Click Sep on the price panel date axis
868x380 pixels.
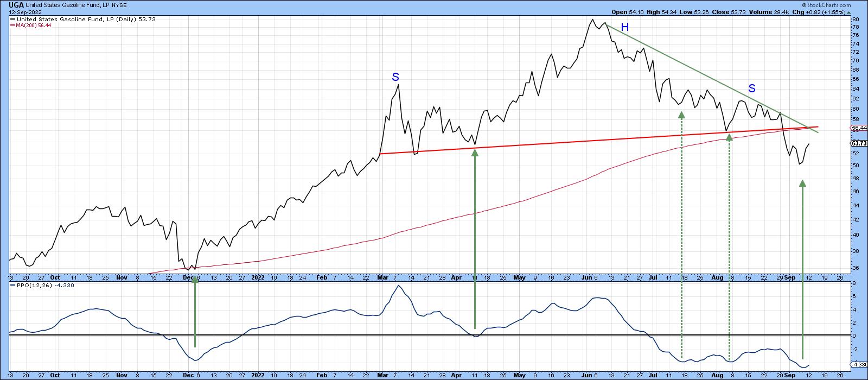[790, 277]
